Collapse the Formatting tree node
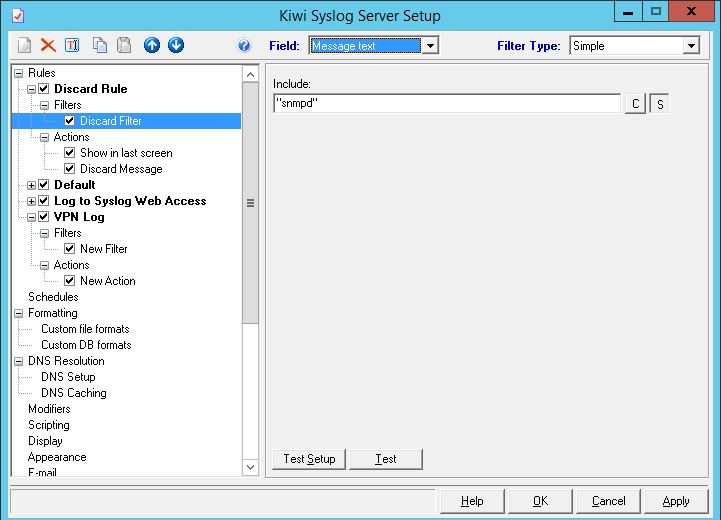Viewport: 721px width, 520px height. coord(18,314)
